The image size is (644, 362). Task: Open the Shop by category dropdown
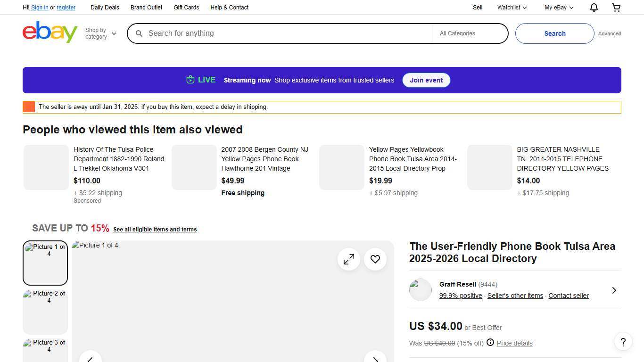[x=100, y=33]
